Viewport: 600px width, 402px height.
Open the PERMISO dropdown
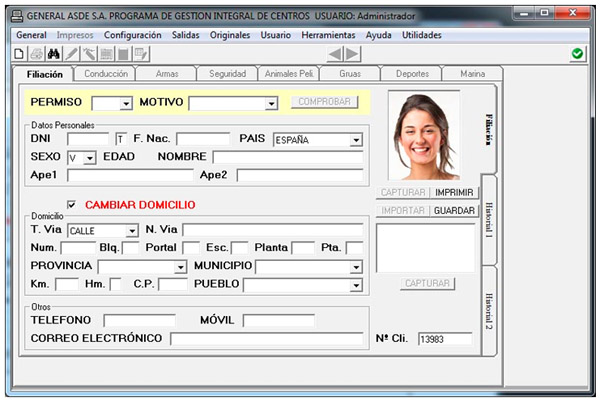tap(125, 103)
